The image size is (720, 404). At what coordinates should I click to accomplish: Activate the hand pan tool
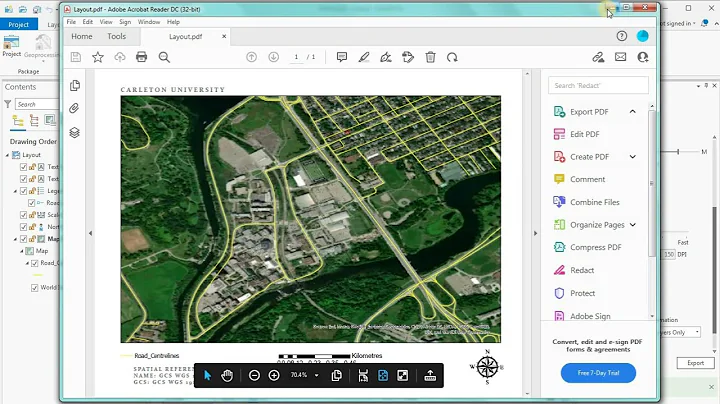227,376
